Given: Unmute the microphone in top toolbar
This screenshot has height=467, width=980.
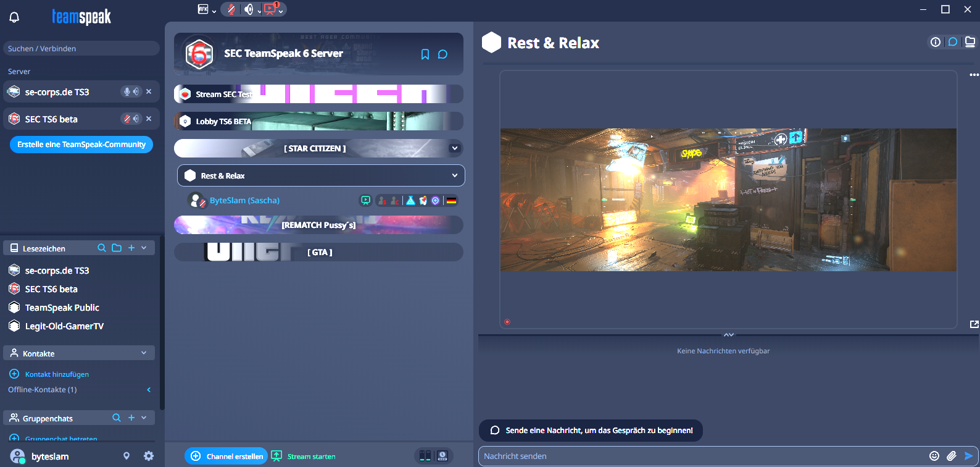Looking at the screenshot, I should point(231,9).
